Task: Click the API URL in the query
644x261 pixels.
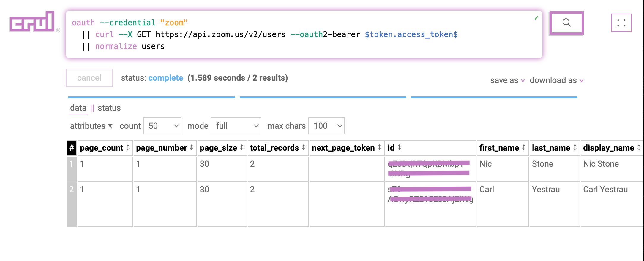Action: pyautogui.click(x=220, y=35)
